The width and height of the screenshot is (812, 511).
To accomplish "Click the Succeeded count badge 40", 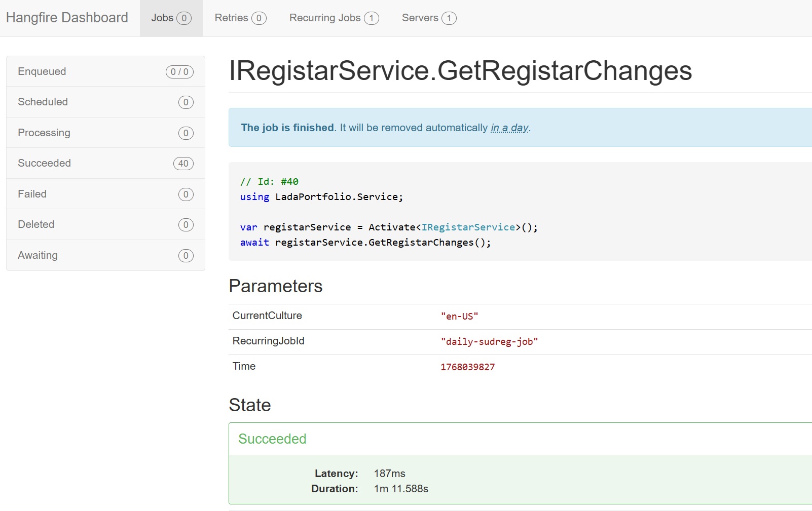I will [183, 164].
